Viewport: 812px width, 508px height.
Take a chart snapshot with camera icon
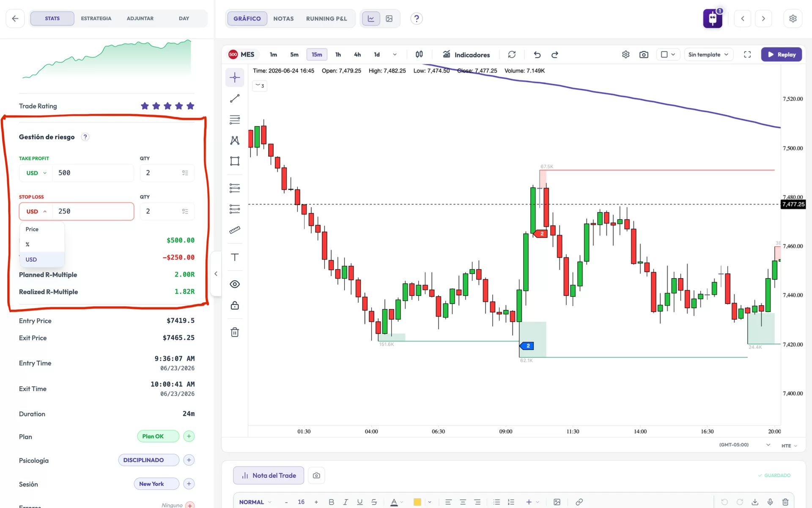[x=644, y=55]
